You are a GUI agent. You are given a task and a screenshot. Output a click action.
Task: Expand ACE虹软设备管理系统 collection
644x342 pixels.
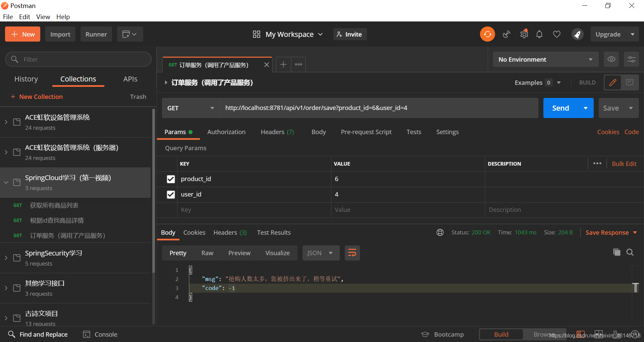tap(6, 122)
